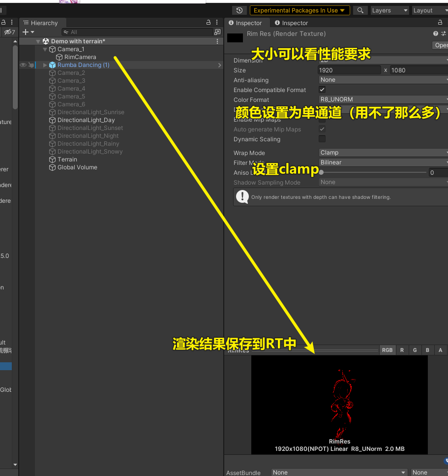Uncheck Enable Compatible Format

tap(322, 90)
